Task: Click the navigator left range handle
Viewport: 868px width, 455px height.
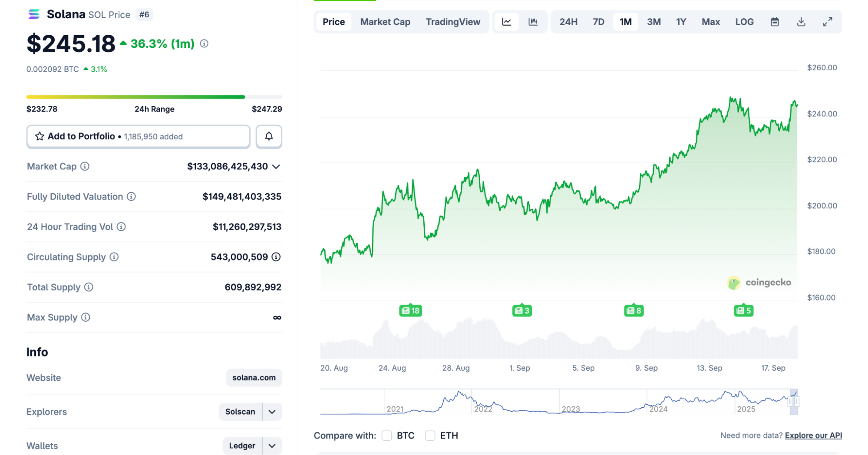Action: point(790,402)
